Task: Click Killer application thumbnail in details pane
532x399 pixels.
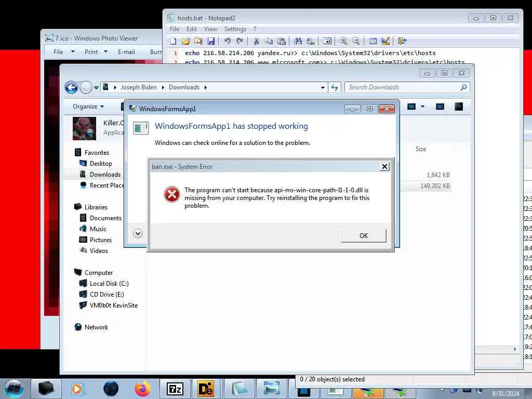Action: pos(85,128)
